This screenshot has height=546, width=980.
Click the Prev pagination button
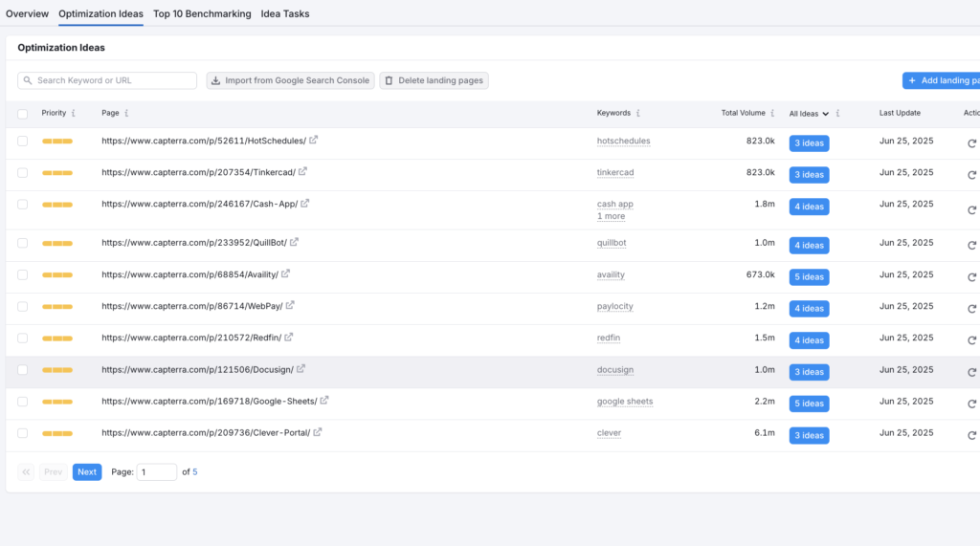click(x=54, y=471)
